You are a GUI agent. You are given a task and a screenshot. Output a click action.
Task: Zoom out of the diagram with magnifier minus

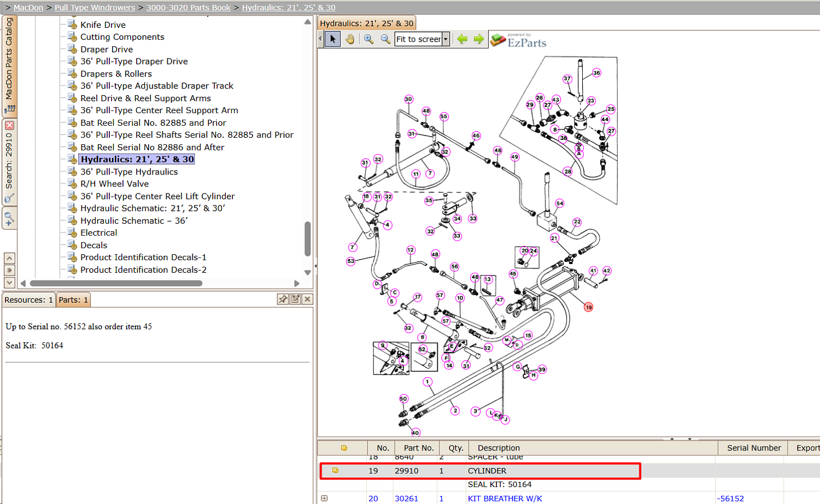[x=385, y=39]
